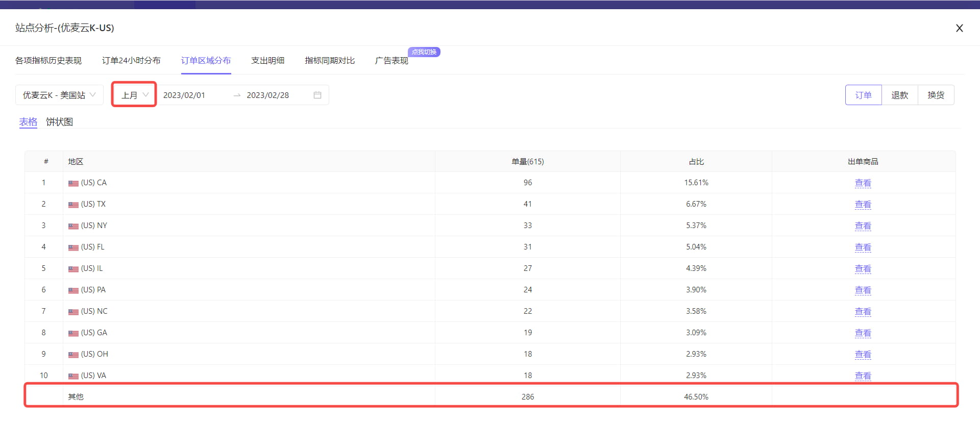Click the 15.61% share cell
Viewport: 980px width, 424px height.
click(696, 183)
